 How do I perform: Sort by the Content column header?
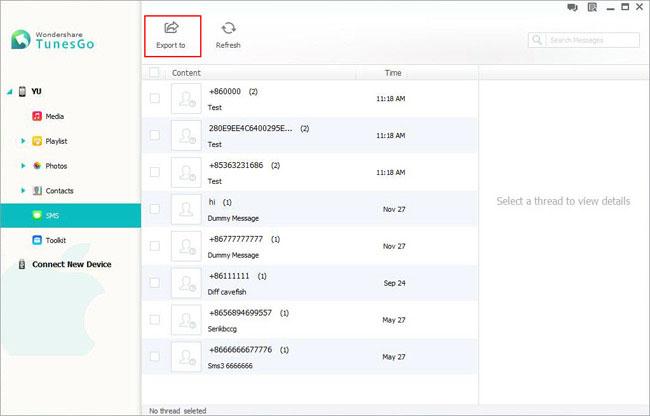pos(186,73)
